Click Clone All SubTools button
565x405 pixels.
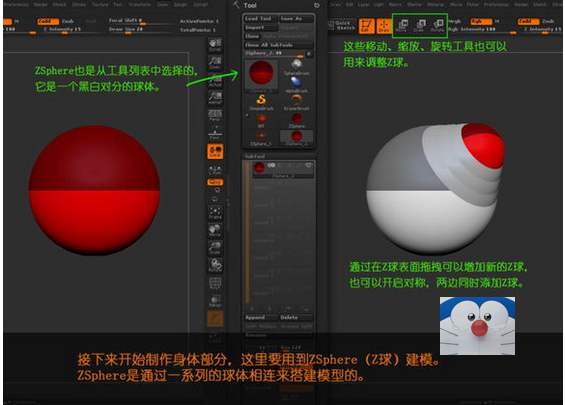278,45
